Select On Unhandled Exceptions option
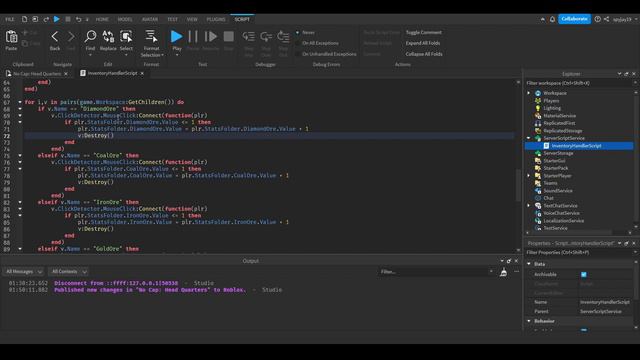 pyautogui.click(x=329, y=54)
